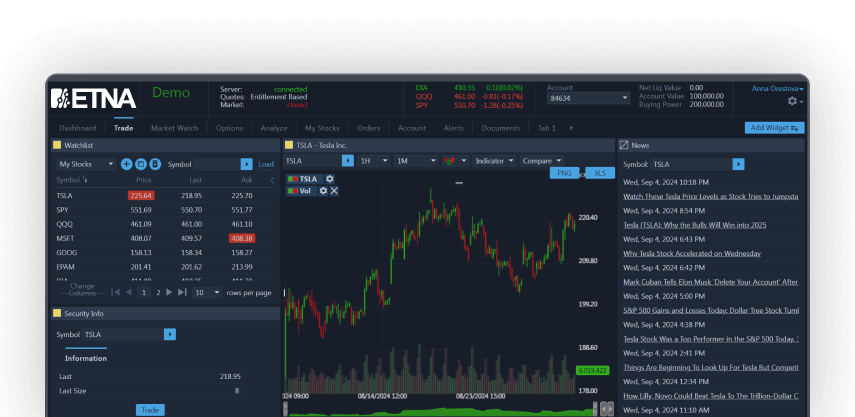Switch to the Alerts tab
Screen dimensions: 855x417
pos(454,128)
